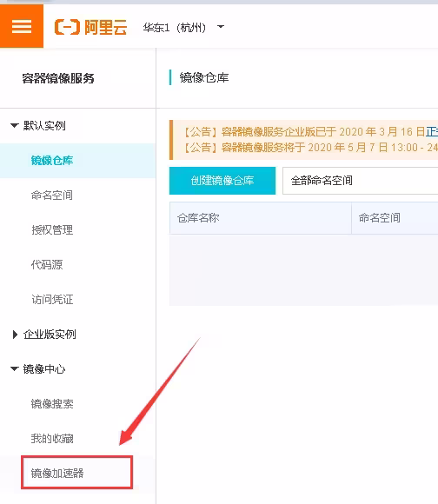Image resolution: width=438 pixels, height=504 pixels.
Task: Click the 2020 年 3 月 16 日 announcement line
Action: pyautogui.click(x=310, y=132)
